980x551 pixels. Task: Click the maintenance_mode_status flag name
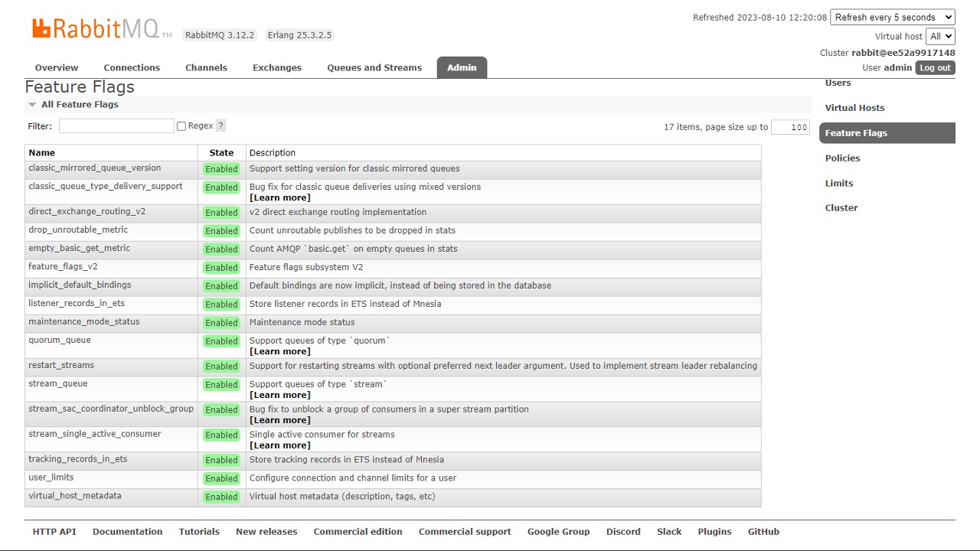pos(84,322)
